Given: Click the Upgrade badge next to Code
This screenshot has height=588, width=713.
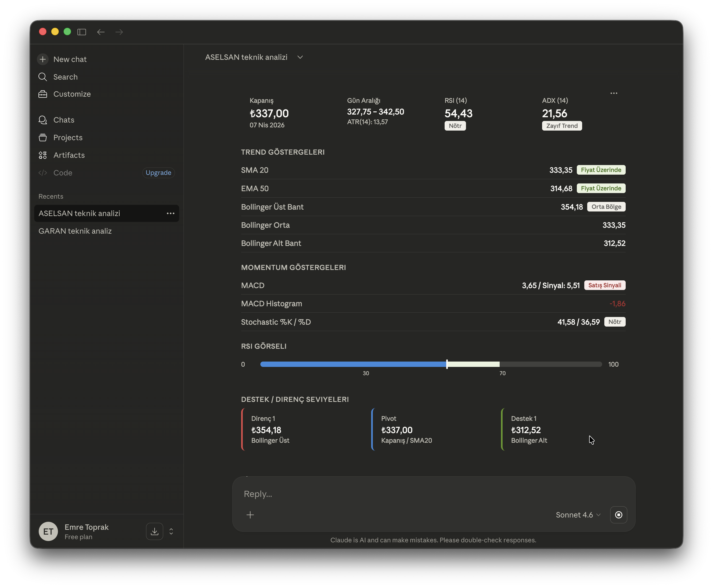Looking at the screenshot, I should [158, 173].
